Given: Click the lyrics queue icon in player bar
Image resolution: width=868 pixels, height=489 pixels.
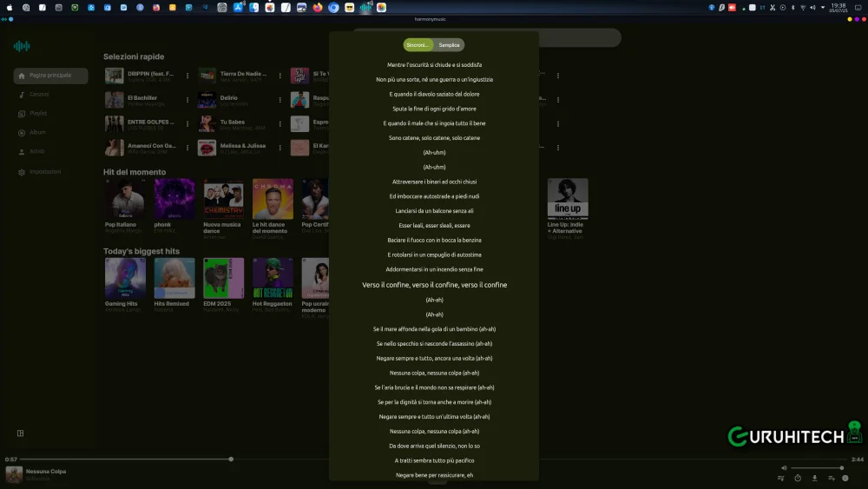Looking at the screenshot, I should pyautogui.click(x=781, y=479).
